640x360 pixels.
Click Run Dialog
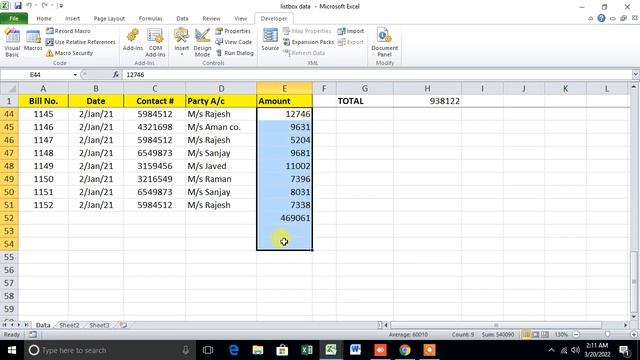click(x=235, y=53)
